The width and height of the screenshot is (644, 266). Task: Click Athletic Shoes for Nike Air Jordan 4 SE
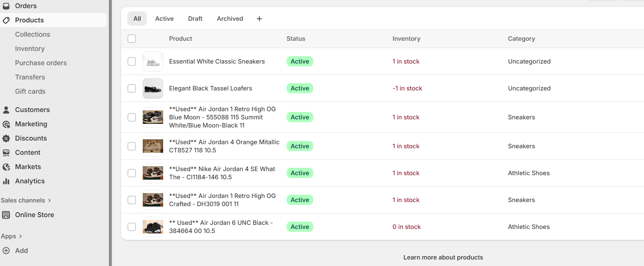coord(529,173)
